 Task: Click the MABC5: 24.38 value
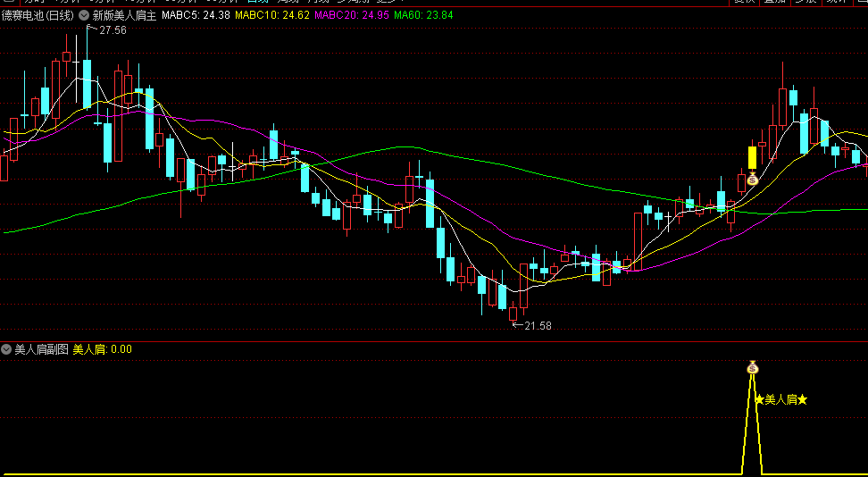click(x=196, y=15)
